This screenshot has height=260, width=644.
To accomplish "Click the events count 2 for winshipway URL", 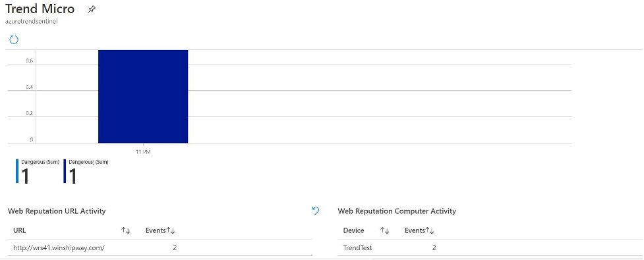I will tap(175, 247).
